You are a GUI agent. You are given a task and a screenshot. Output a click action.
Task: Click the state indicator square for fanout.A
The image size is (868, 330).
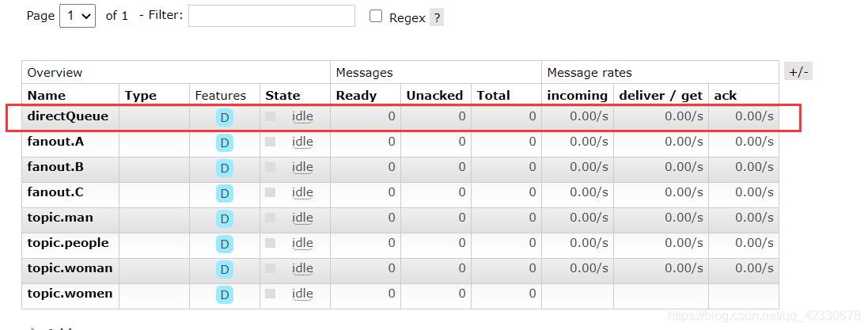pos(270,142)
